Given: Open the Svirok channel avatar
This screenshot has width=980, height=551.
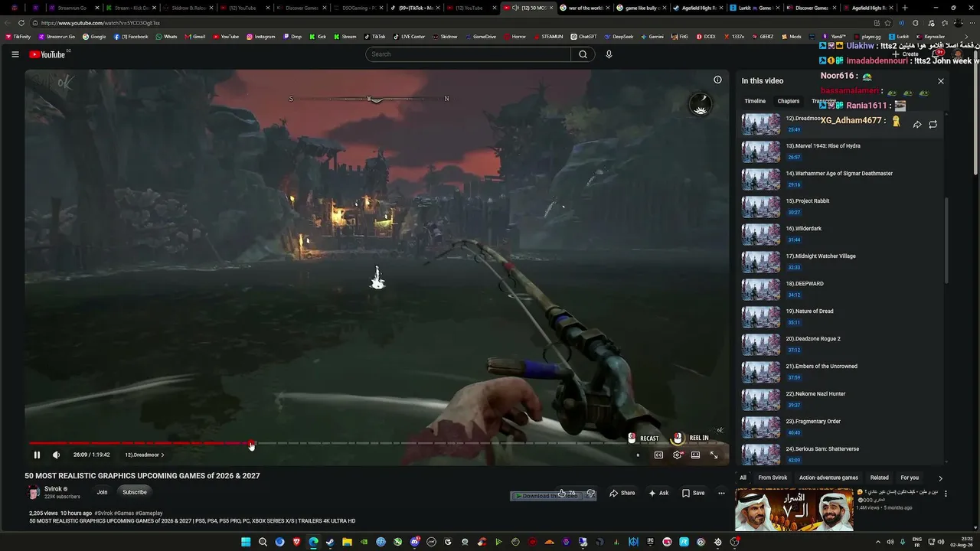Looking at the screenshot, I should (33, 492).
